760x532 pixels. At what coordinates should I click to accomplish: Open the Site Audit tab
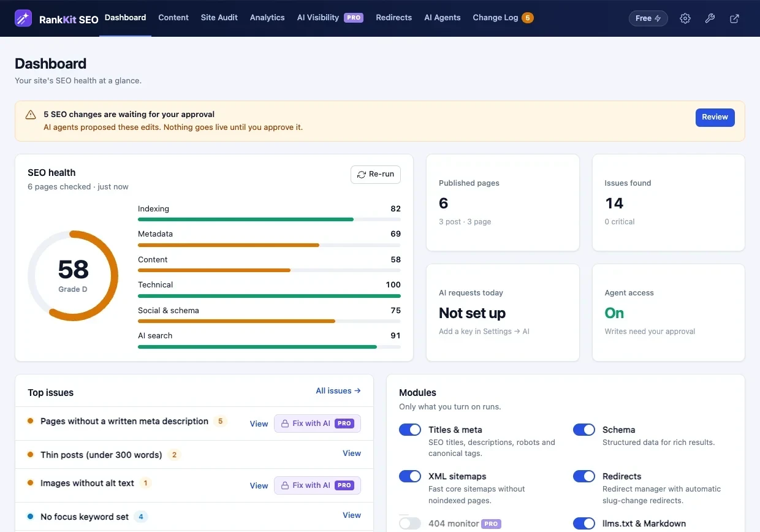coord(219,18)
